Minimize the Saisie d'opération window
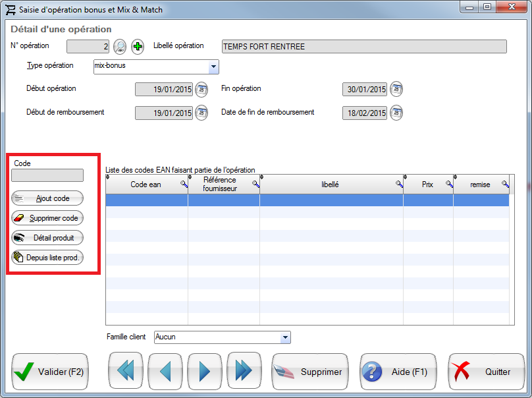 point(469,7)
